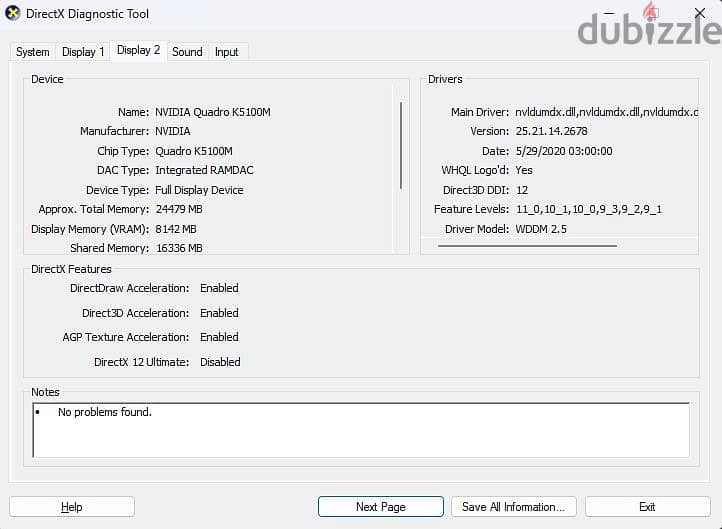Click VRAM value 8142 MB

(x=176, y=229)
